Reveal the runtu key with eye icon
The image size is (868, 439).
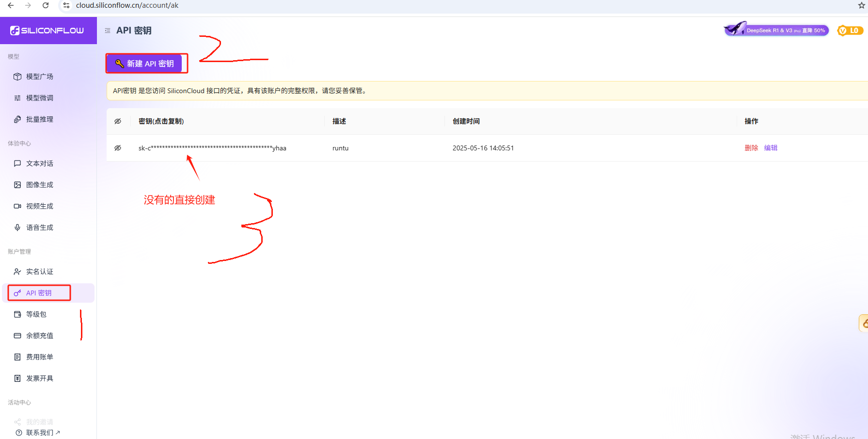118,148
